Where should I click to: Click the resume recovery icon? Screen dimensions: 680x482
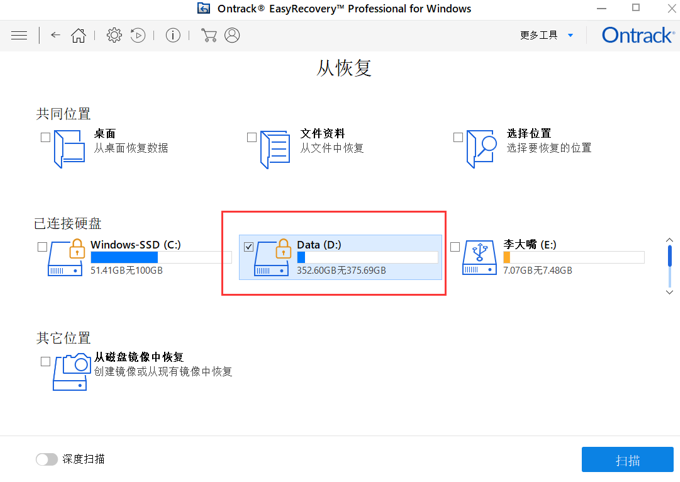(x=138, y=35)
